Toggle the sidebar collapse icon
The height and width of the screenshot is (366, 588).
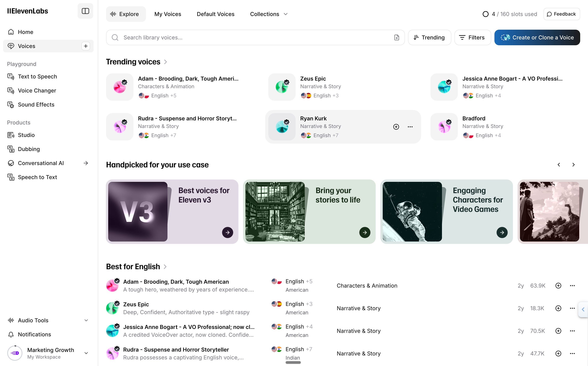click(85, 11)
